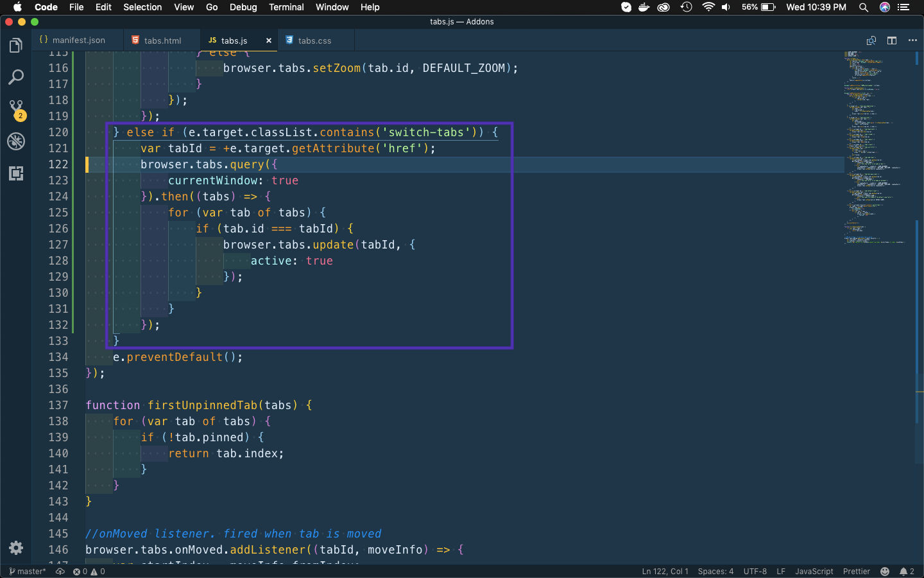Open Source Control view with 2 changes
The height and width of the screenshot is (578, 924).
click(16, 110)
